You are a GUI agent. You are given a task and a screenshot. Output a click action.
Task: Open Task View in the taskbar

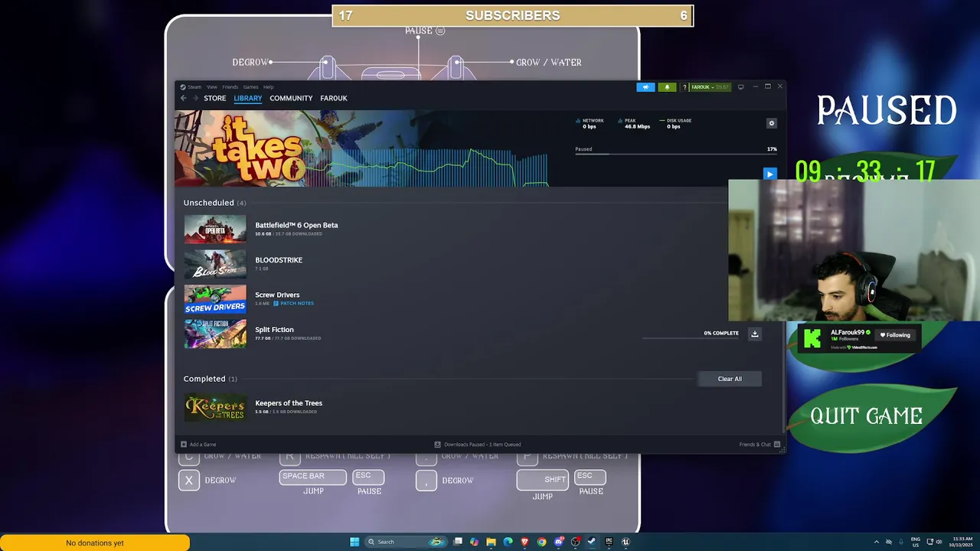click(458, 542)
